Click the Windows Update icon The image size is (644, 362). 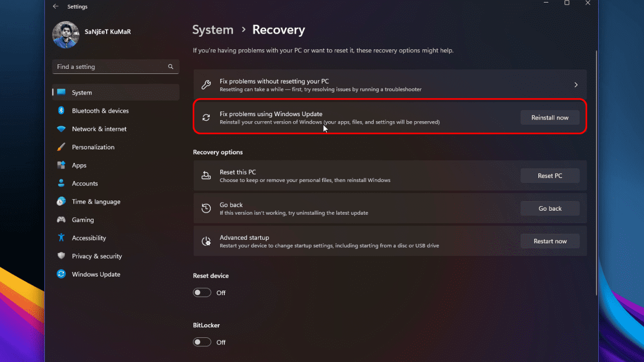pos(61,274)
